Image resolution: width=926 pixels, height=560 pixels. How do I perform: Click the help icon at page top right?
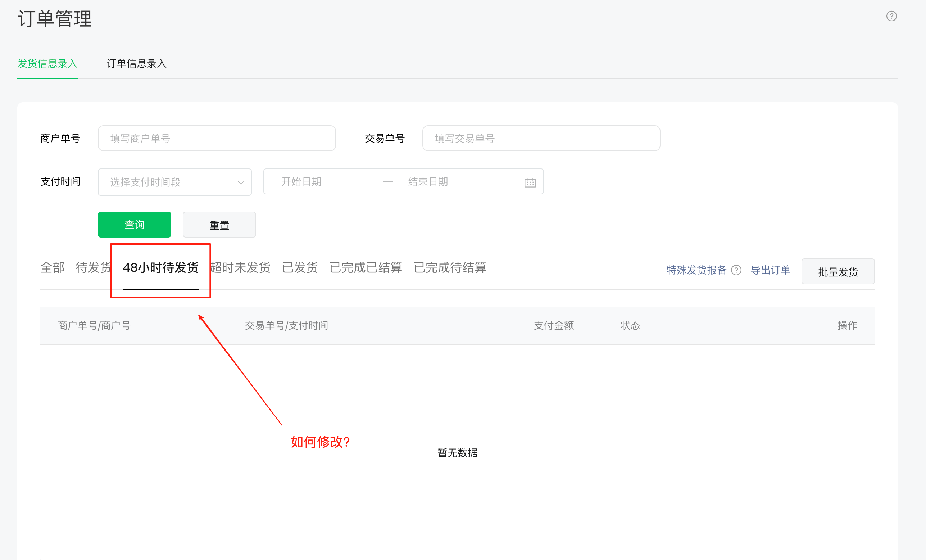pyautogui.click(x=891, y=16)
